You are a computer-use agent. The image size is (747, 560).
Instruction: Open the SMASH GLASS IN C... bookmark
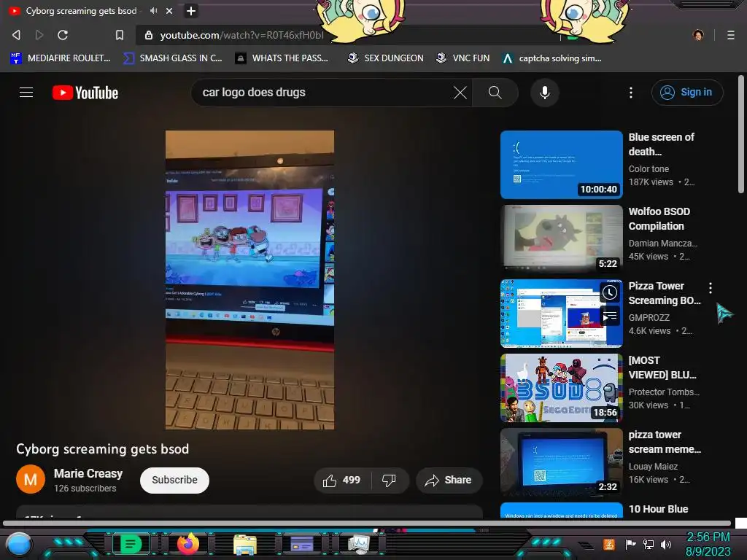point(172,58)
